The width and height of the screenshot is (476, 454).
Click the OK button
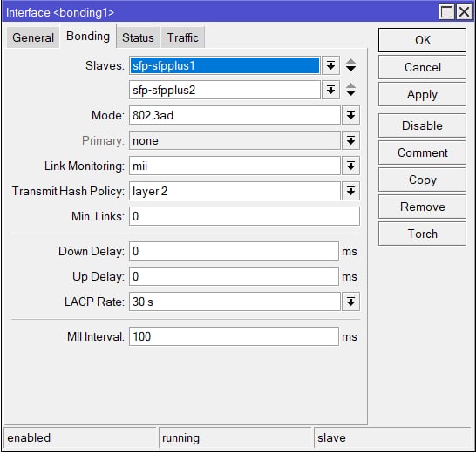coord(422,40)
